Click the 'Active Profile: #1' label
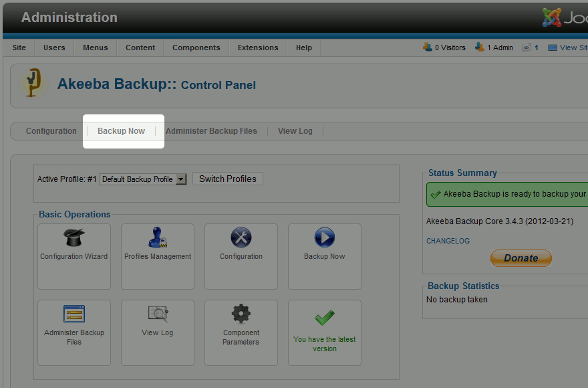588x388 pixels. click(67, 179)
